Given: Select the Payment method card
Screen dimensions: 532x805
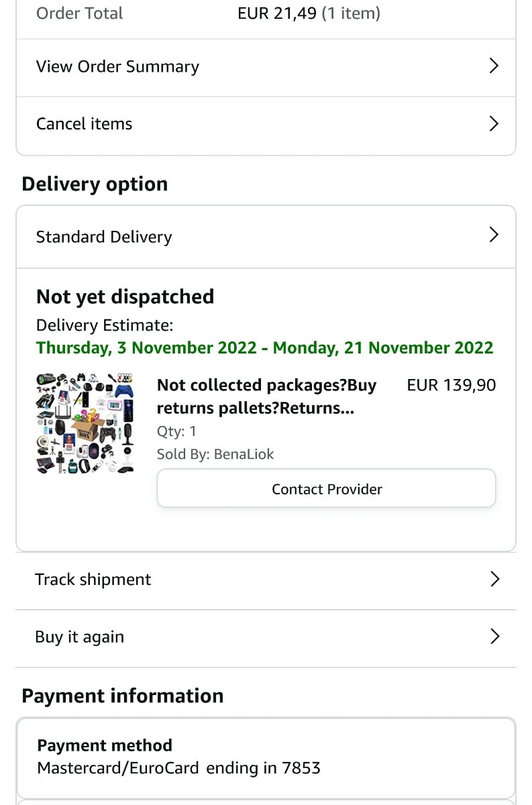Looking at the screenshot, I should [x=266, y=757].
